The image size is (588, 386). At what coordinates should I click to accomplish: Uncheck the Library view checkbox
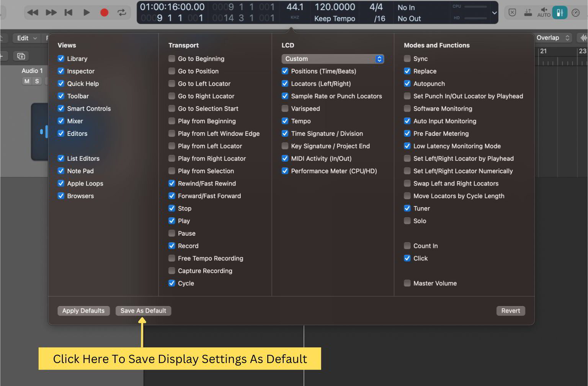click(61, 58)
